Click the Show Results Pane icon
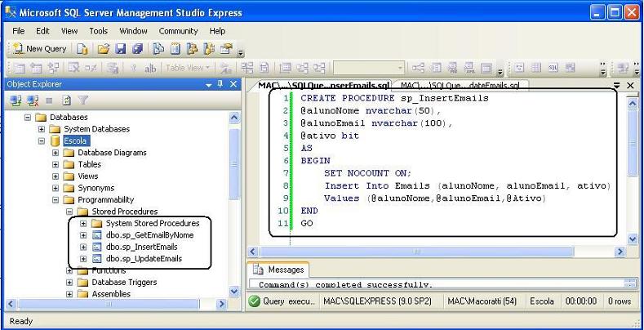This screenshot has width=644, height=330. coord(570,68)
